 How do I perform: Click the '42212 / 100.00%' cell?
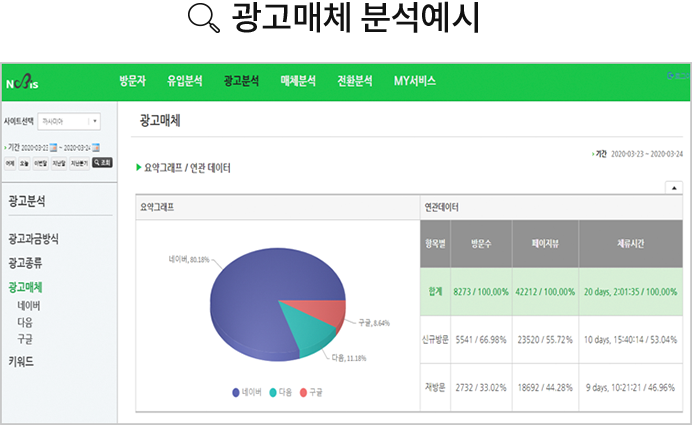tap(545, 292)
